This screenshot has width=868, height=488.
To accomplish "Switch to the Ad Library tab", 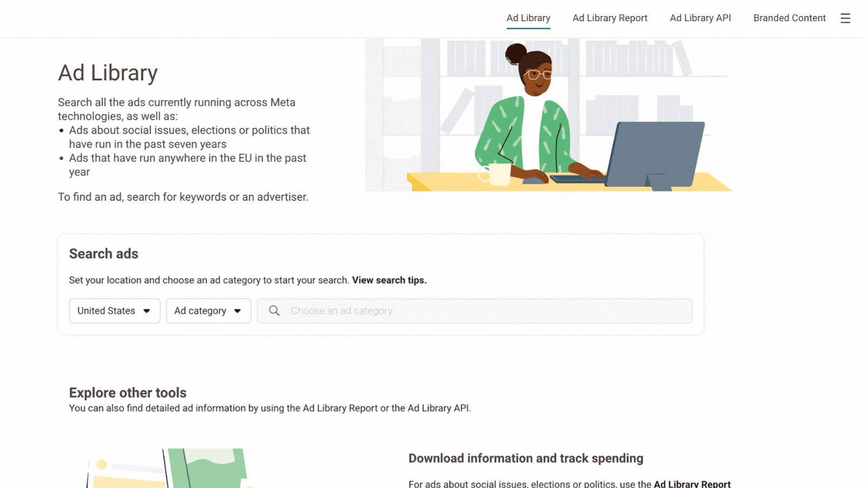I will click(x=528, y=18).
